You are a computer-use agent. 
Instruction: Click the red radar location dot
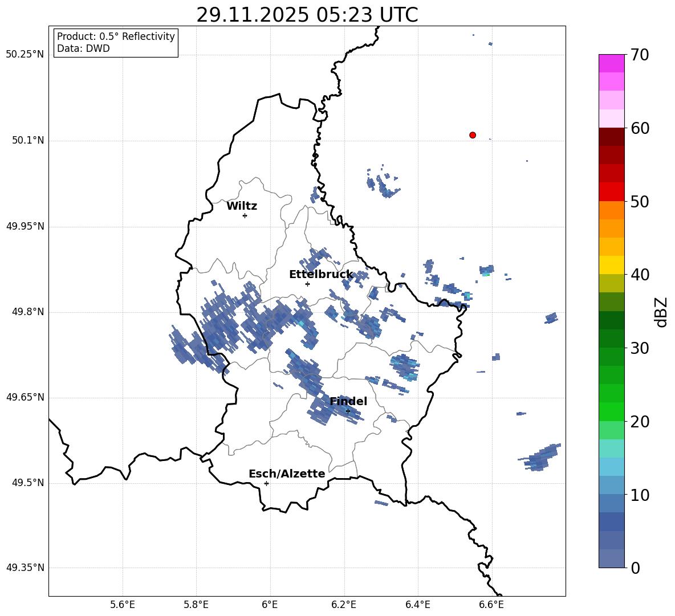click(473, 135)
